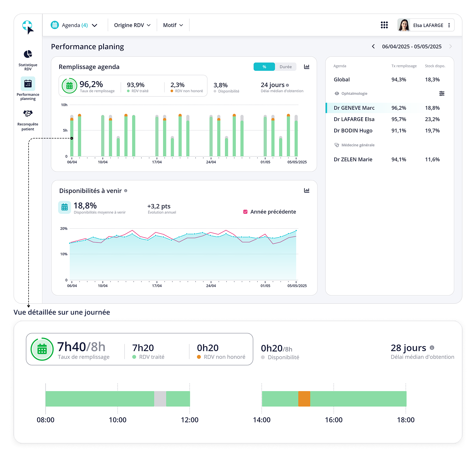Open Reconquête patient menu label
Screen dimensions: 476x457
pos(28,126)
